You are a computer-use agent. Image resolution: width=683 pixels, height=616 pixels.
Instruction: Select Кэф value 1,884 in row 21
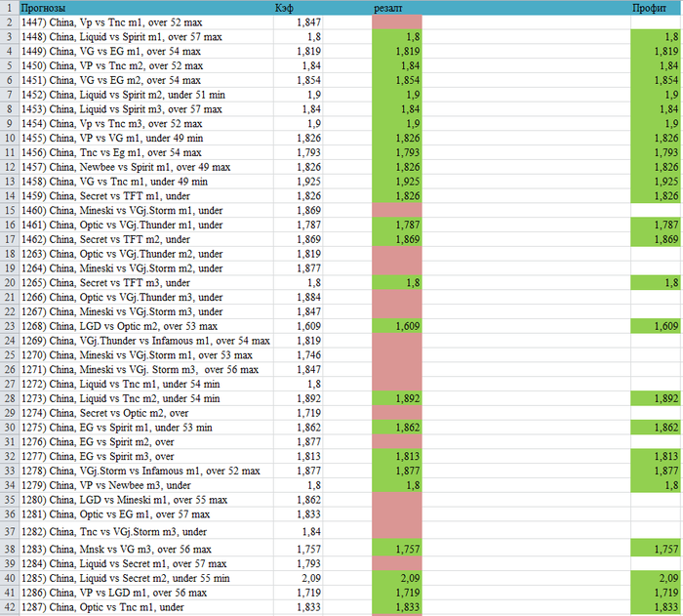tap(298, 297)
